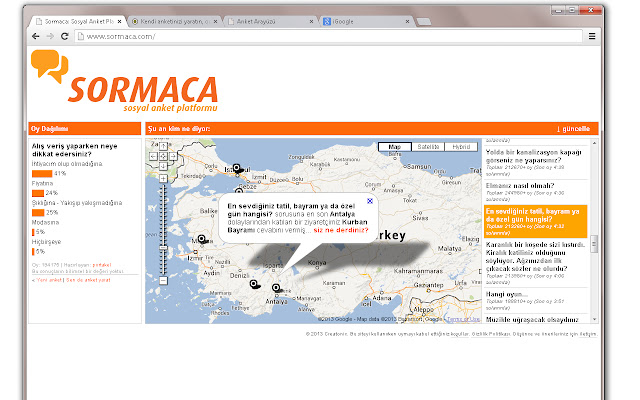This screenshot has height=400, width=640.
Task: Close the iGoogle tab
Action: click(x=407, y=21)
